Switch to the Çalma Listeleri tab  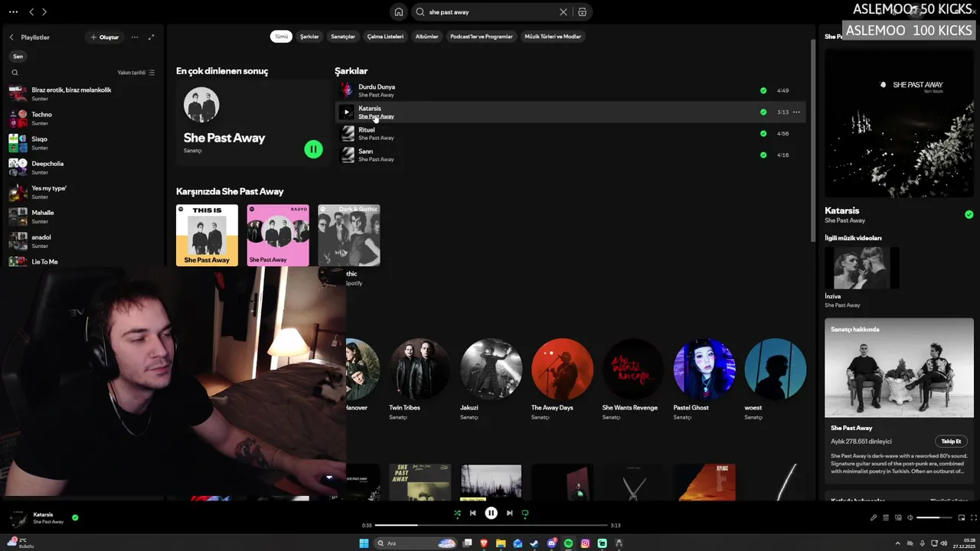[385, 36]
